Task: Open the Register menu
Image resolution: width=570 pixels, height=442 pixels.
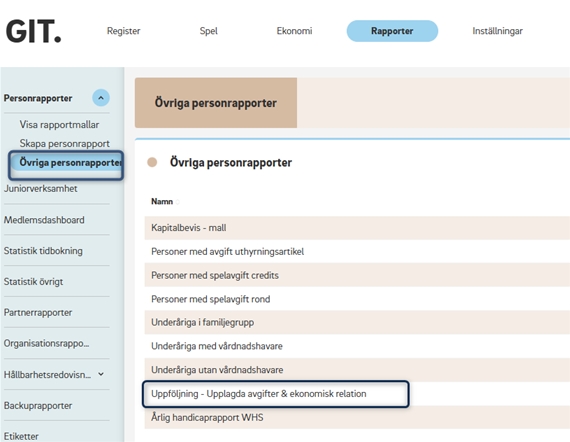Action: tap(124, 31)
